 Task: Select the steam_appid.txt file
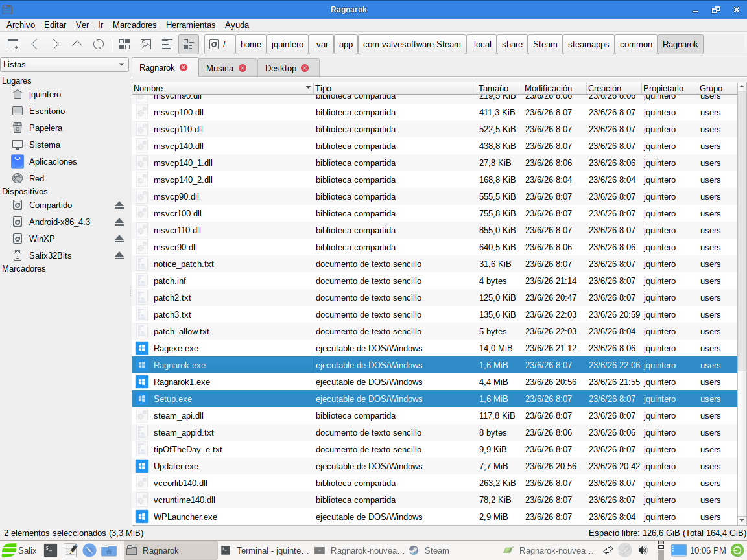(x=434, y=433)
